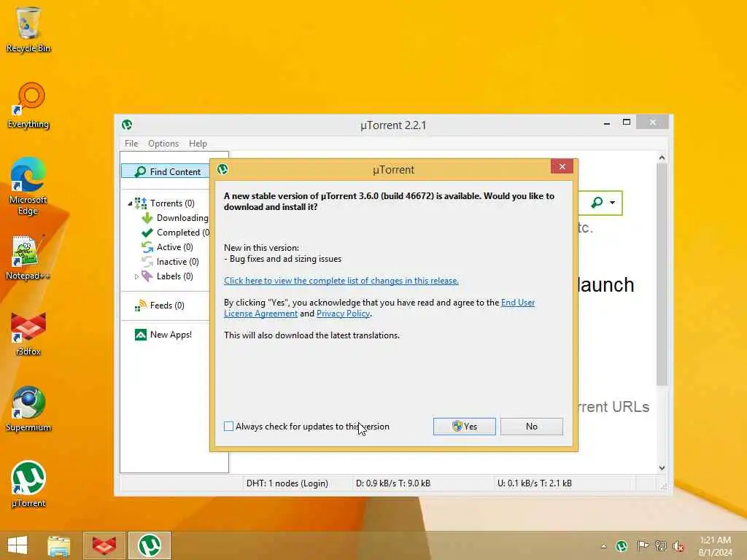
Task: Click scrollbar up arrow in main window
Action: pos(662,157)
